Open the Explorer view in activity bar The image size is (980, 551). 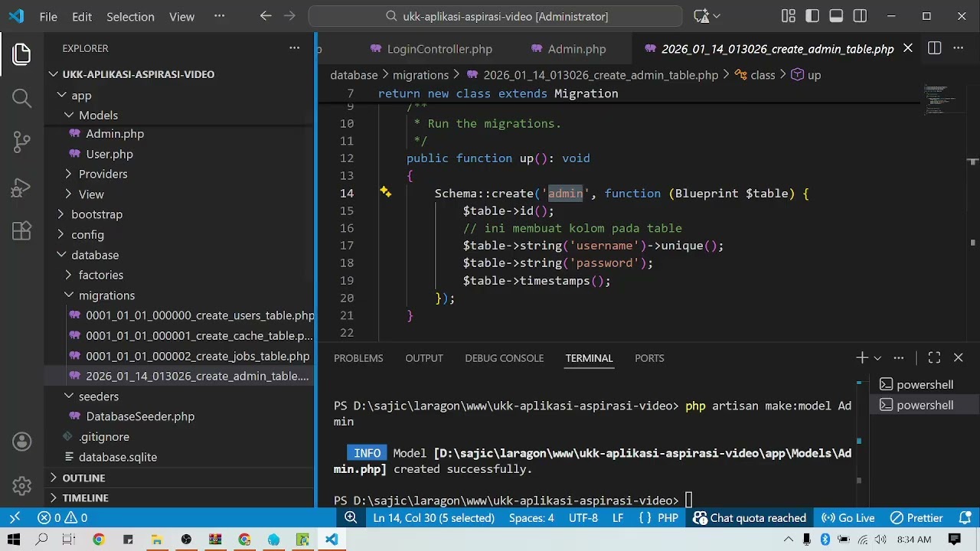[21, 54]
